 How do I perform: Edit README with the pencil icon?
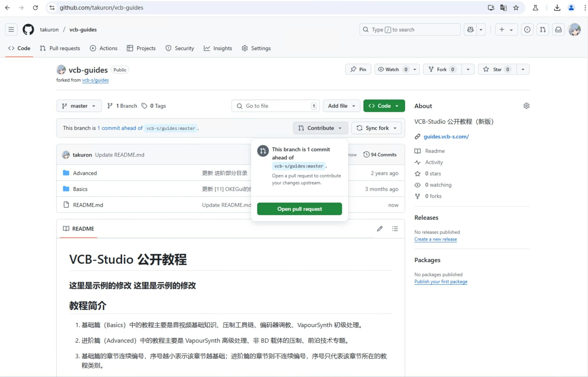380,229
